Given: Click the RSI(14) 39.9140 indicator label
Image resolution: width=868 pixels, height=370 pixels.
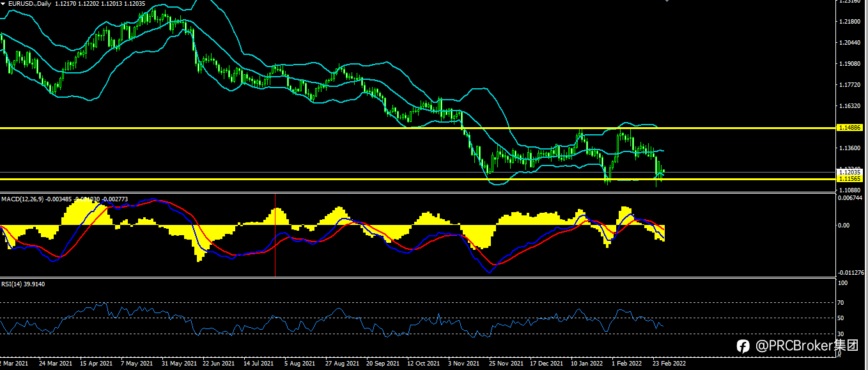Looking at the screenshot, I should [x=23, y=284].
